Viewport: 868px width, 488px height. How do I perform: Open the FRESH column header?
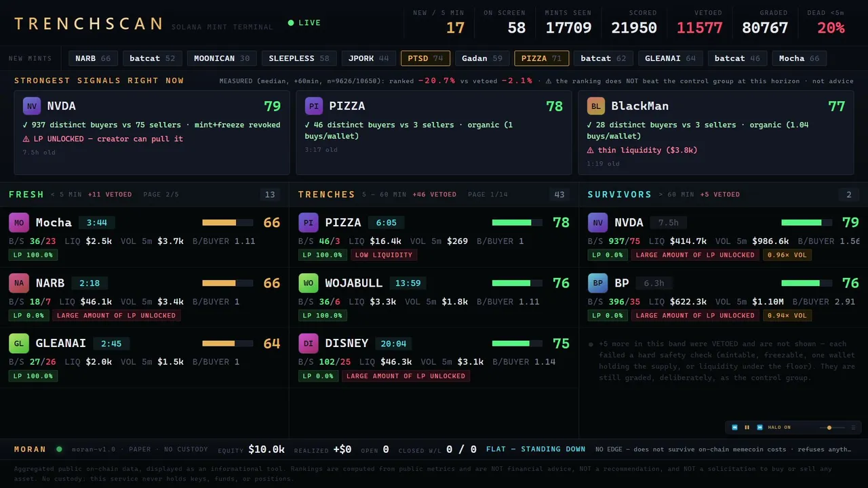tap(26, 195)
